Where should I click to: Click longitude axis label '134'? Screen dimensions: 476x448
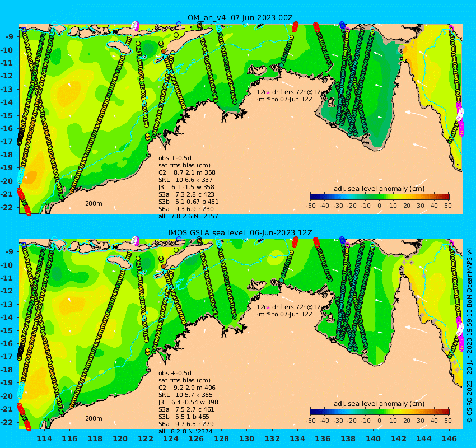tap(297, 438)
